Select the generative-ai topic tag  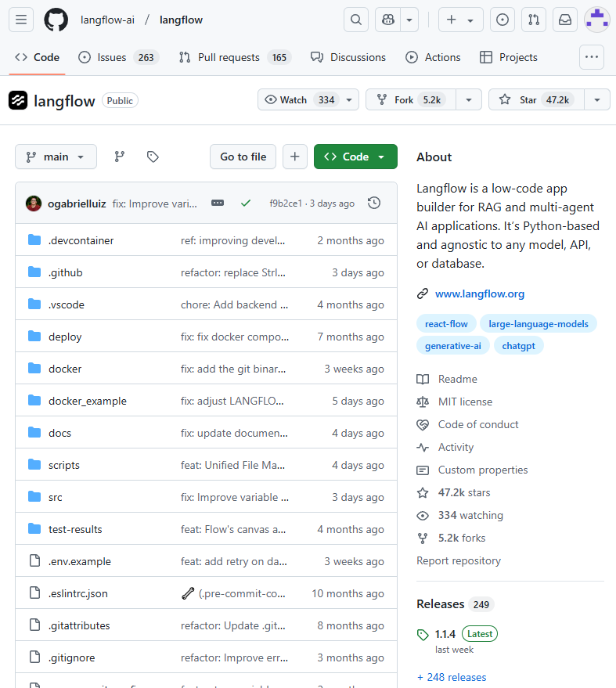452,346
